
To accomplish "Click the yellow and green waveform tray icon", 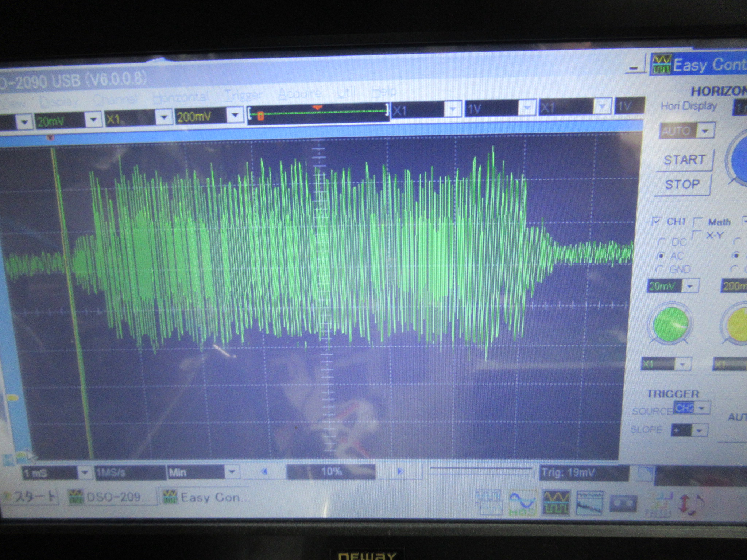I will [556, 503].
